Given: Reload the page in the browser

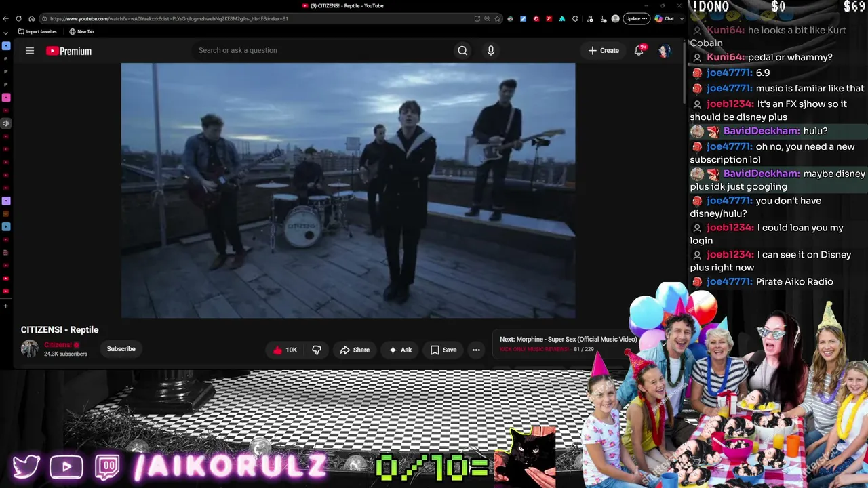Looking at the screenshot, I should (19, 19).
